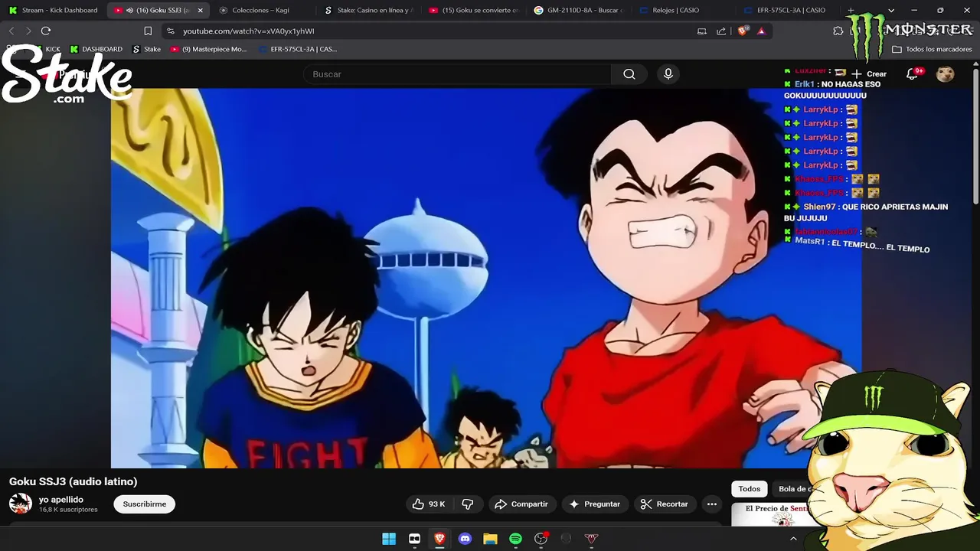Open the KICK bookmark
Screen dimensions: 980x551
[x=46, y=49]
